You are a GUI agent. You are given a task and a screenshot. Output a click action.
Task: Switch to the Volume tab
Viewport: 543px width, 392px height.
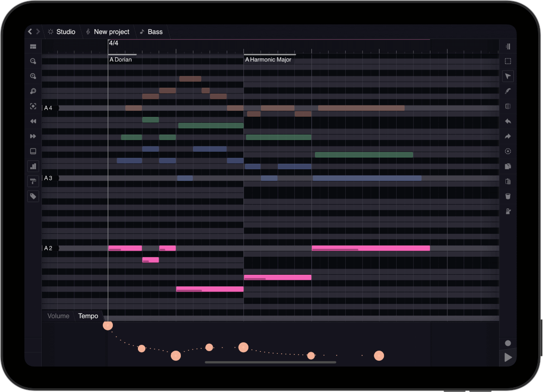coord(58,316)
